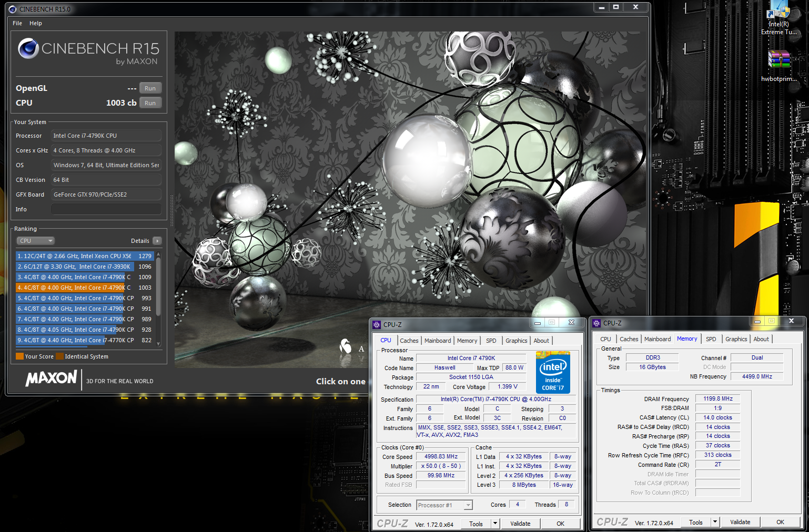This screenshot has height=532, width=809.
Task: Click the Multiplier value x 50.0
Action: 441,466
